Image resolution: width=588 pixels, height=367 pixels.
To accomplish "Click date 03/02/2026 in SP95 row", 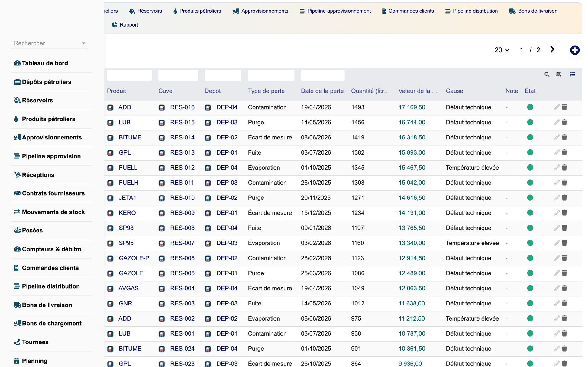I will click(x=316, y=243).
